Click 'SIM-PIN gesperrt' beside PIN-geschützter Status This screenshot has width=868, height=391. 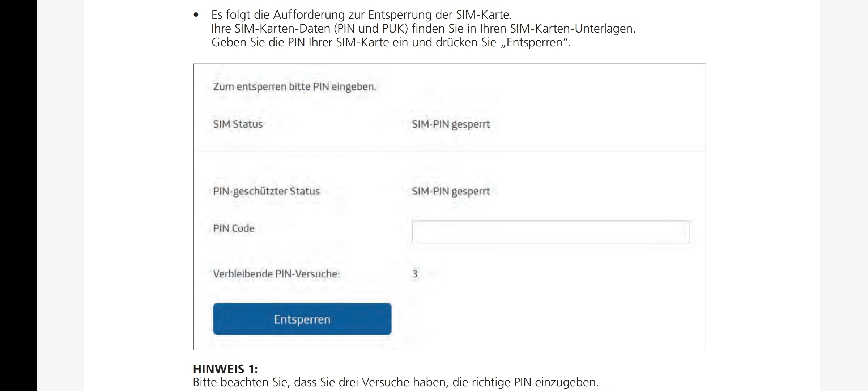[x=451, y=192]
